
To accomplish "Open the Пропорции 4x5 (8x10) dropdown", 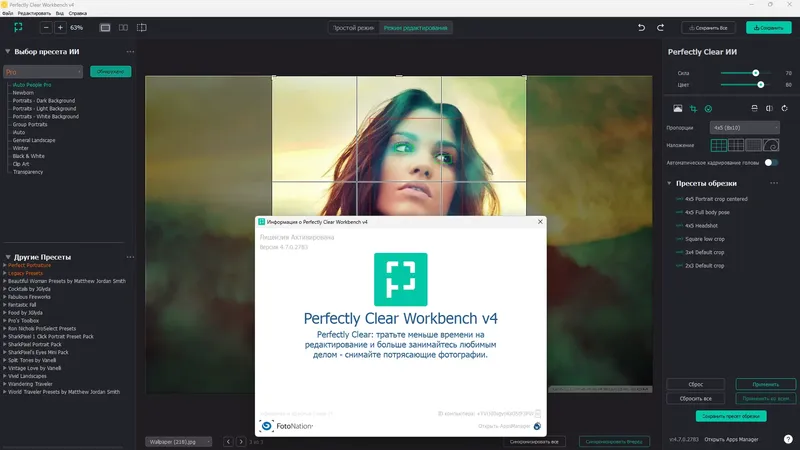I will [x=744, y=128].
